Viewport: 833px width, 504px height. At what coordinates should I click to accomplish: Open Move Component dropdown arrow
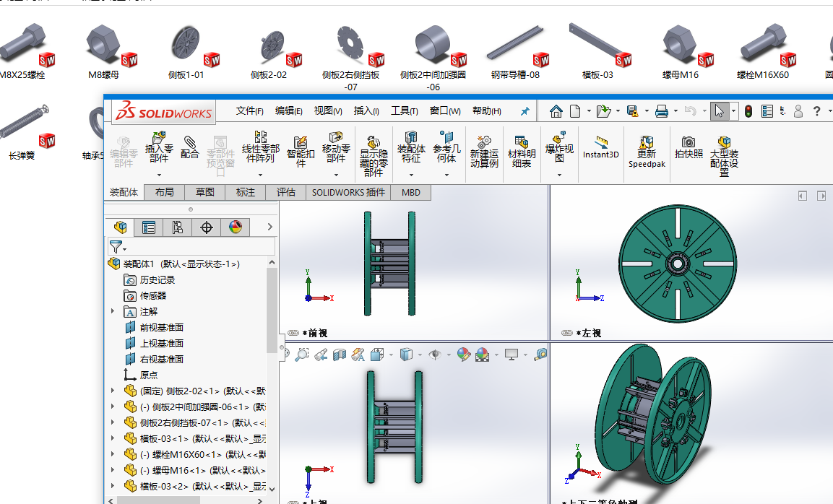[336, 175]
